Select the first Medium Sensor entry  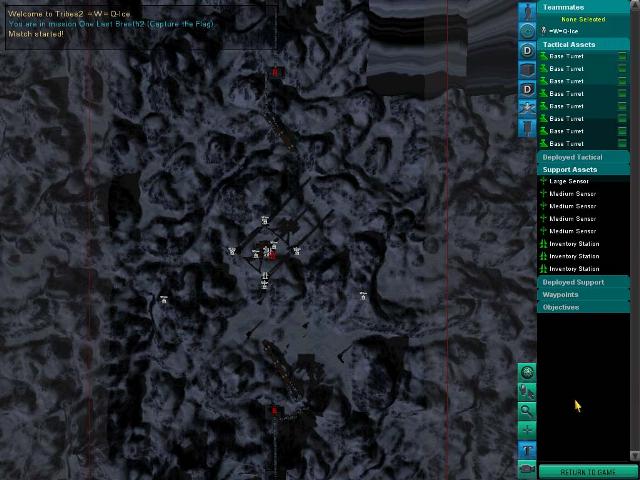(583, 194)
